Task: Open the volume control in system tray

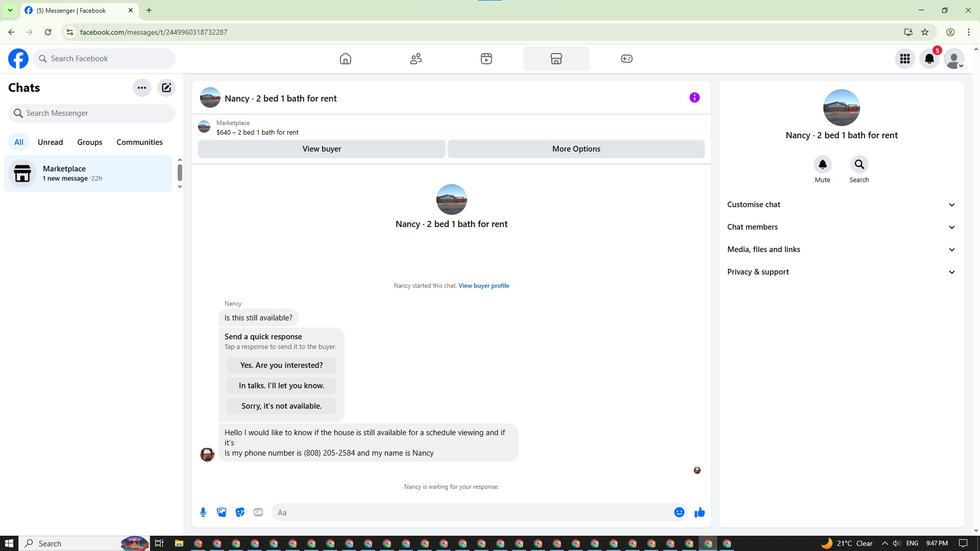Action: pyautogui.click(x=897, y=543)
